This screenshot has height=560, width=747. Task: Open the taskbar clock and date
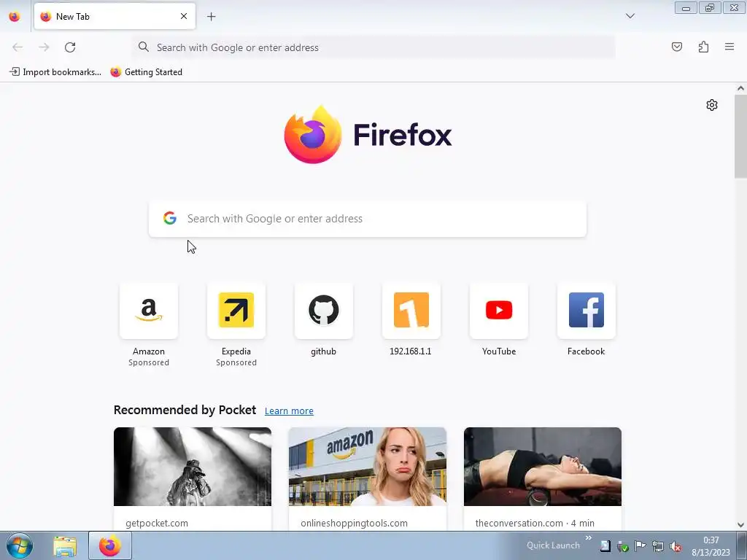pyautogui.click(x=711, y=546)
